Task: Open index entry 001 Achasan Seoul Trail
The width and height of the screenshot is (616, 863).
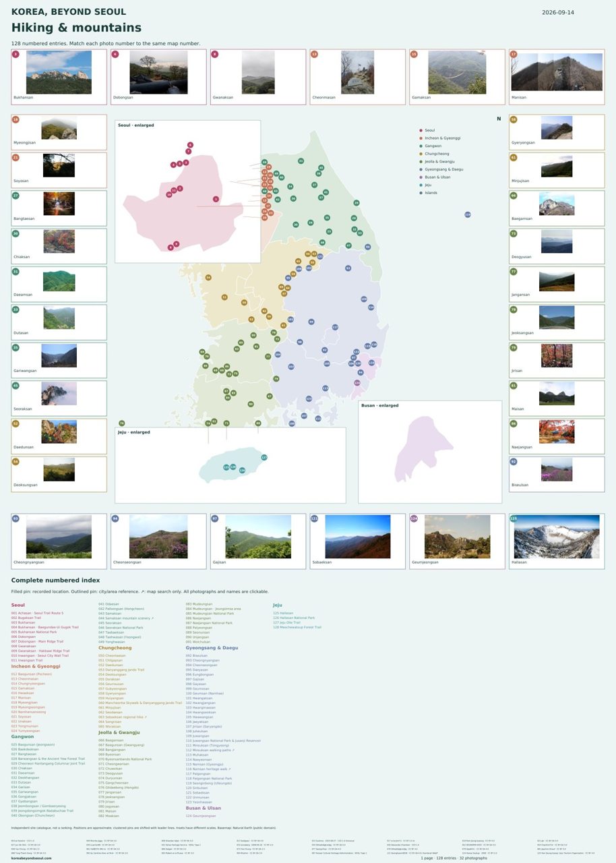Action: click(37, 613)
